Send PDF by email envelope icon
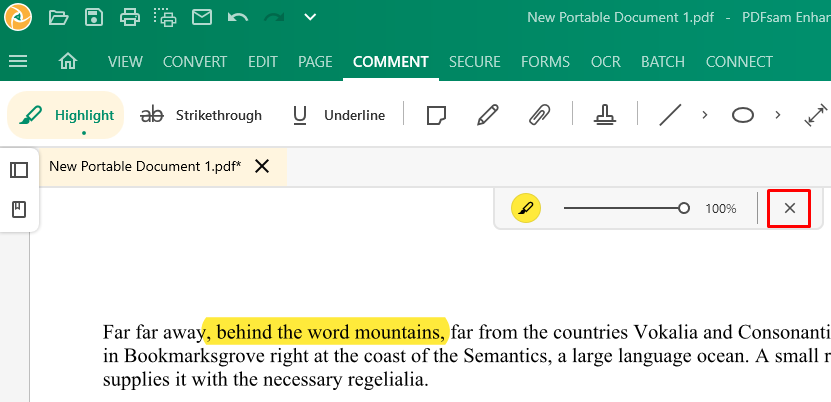Screen dimensions: 831x402 [x=202, y=17]
